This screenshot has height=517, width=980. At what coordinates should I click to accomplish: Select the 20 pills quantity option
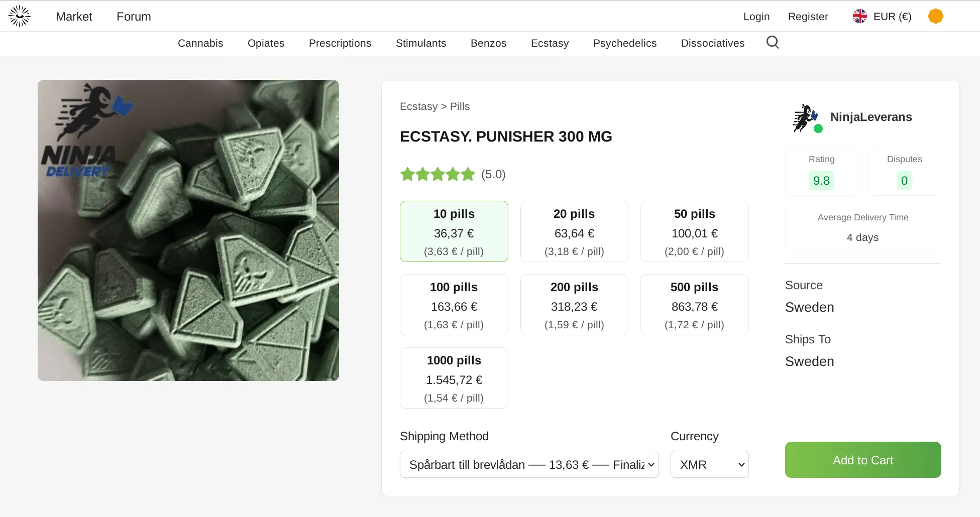pyautogui.click(x=574, y=231)
